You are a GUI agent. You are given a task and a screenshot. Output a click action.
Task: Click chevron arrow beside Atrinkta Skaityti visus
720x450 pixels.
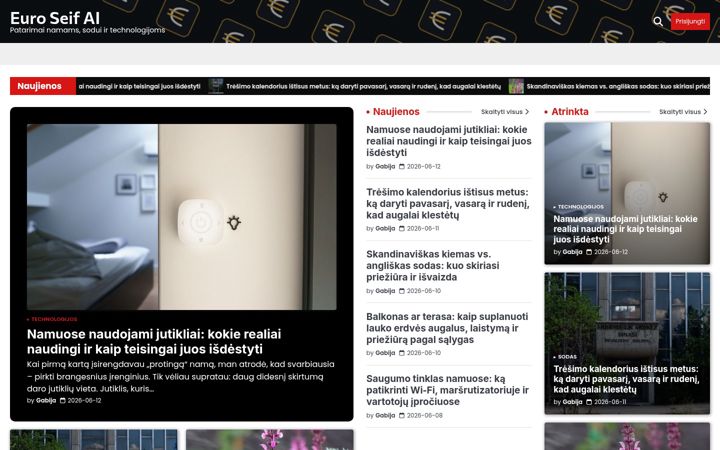pos(705,112)
